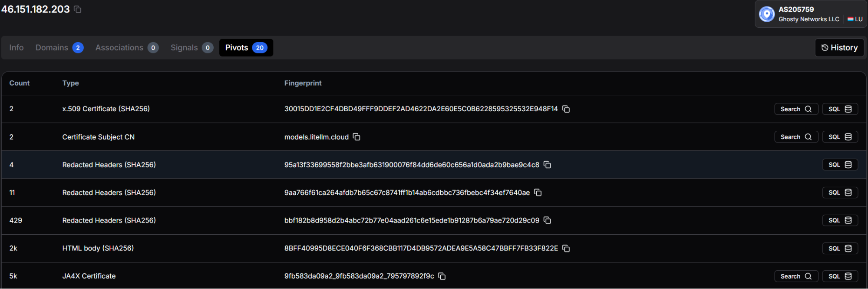Click the Type column header

(x=71, y=83)
